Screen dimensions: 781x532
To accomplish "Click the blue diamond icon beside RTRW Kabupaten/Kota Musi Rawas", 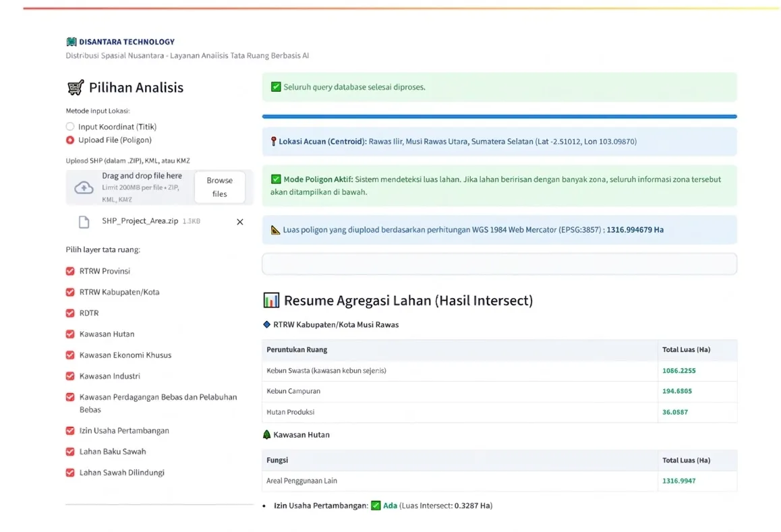I will point(268,324).
